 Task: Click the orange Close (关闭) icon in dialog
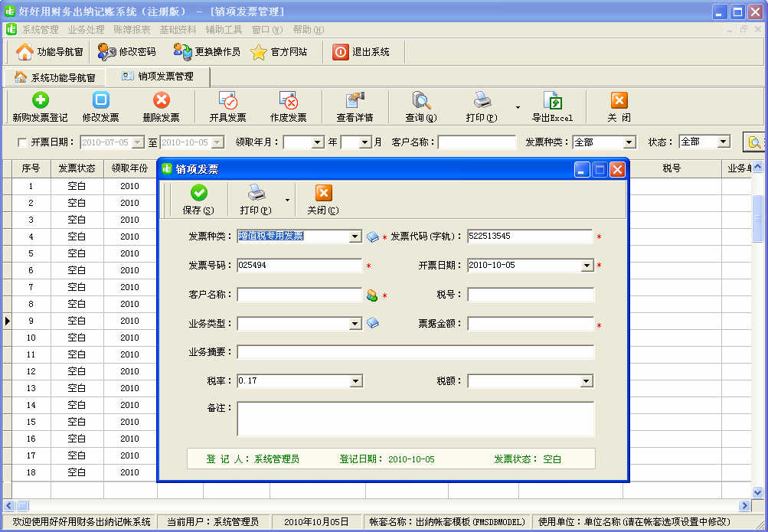323,193
